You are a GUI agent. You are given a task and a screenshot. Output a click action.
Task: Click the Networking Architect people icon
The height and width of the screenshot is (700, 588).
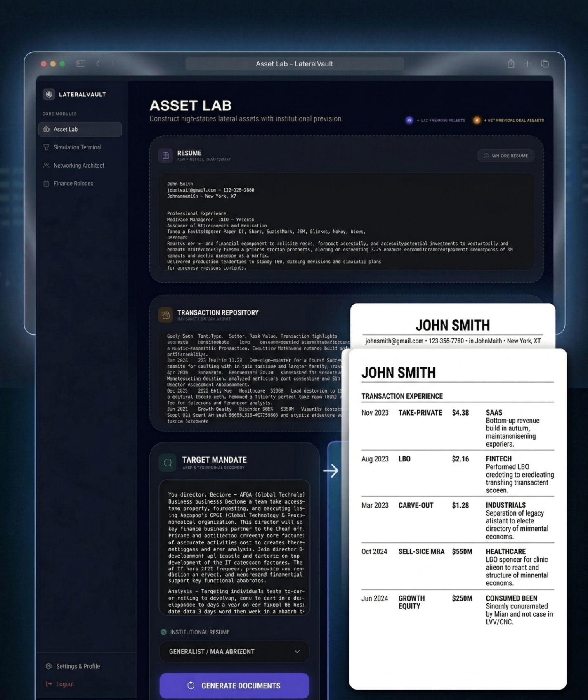pyautogui.click(x=46, y=166)
